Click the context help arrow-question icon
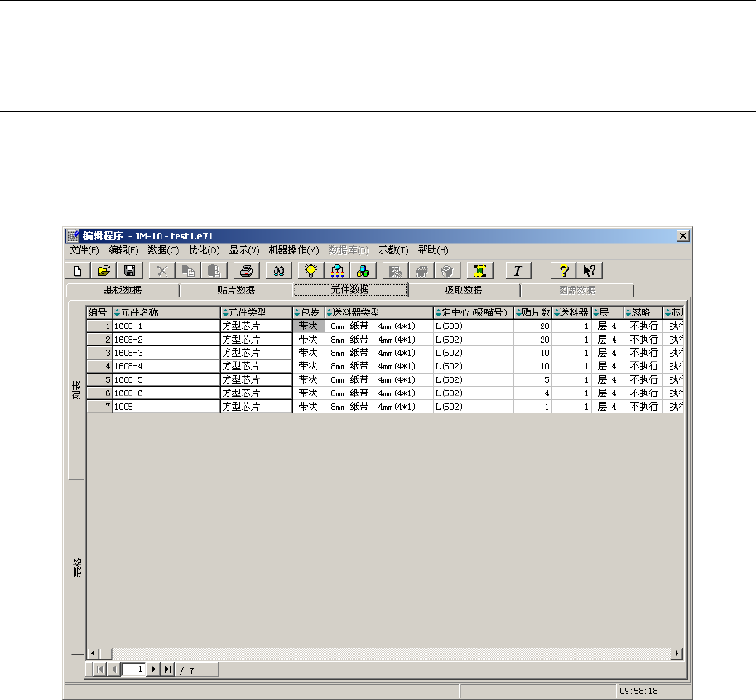The width and height of the screenshot is (756, 700). pos(589,270)
